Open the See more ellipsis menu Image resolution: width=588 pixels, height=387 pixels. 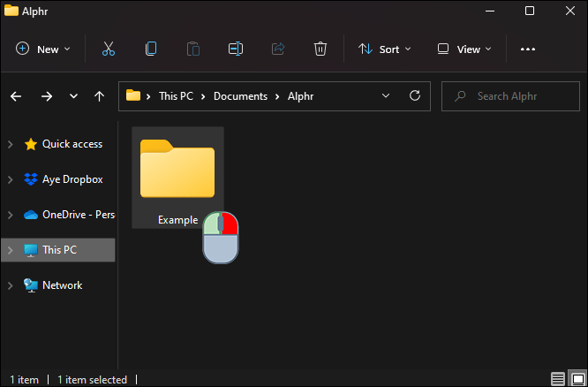point(528,49)
